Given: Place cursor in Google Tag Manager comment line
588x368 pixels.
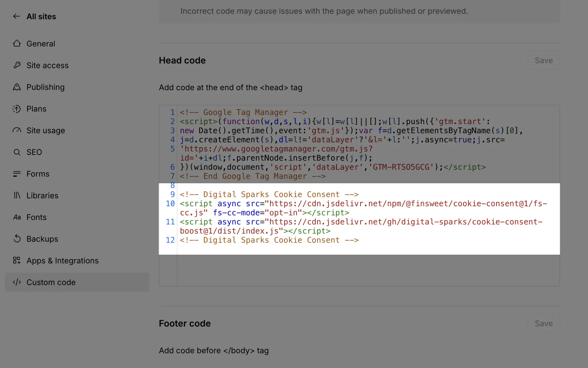Looking at the screenshot, I should point(243,112).
